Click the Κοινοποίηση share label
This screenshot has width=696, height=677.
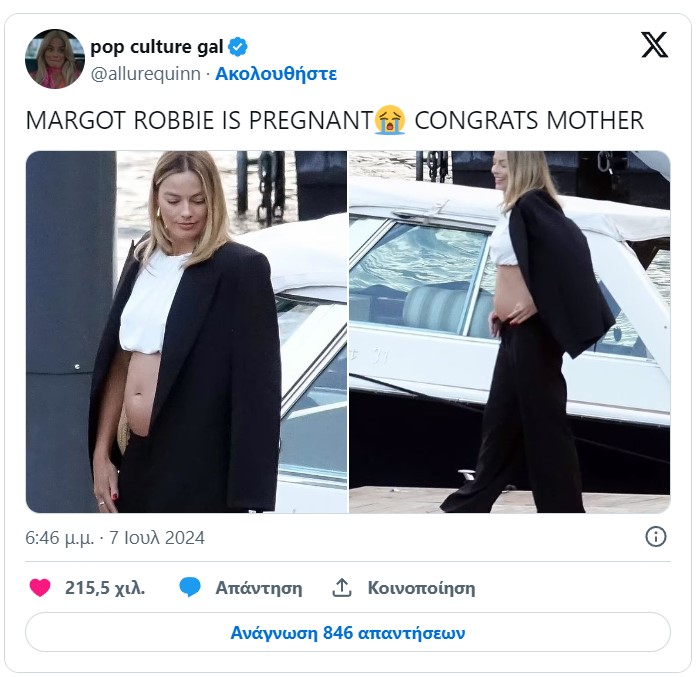tap(421, 588)
